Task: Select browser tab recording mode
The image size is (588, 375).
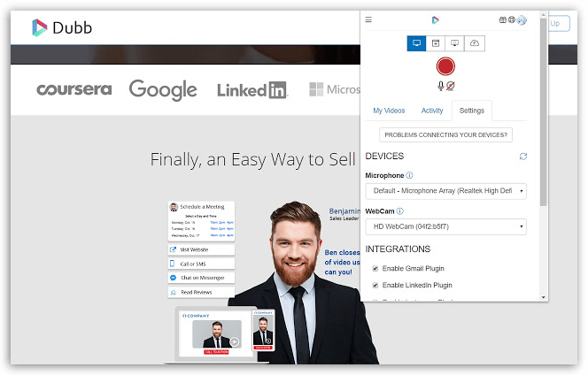Action: (x=436, y=43)
